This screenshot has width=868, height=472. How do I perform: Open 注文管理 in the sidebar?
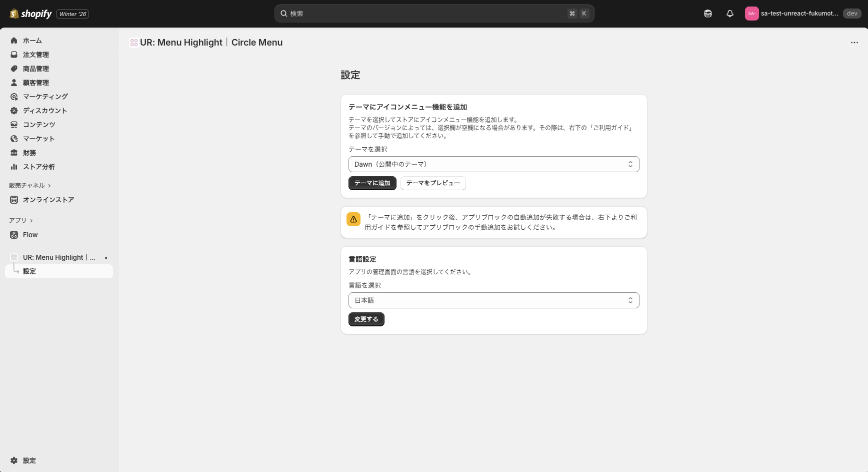click(x=35, y=55)
